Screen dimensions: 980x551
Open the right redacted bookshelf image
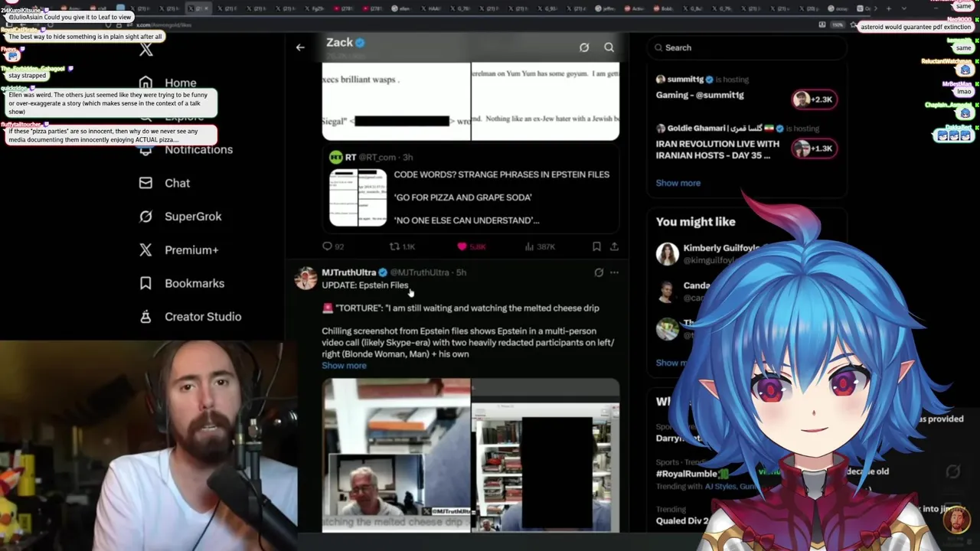point(545,455)
